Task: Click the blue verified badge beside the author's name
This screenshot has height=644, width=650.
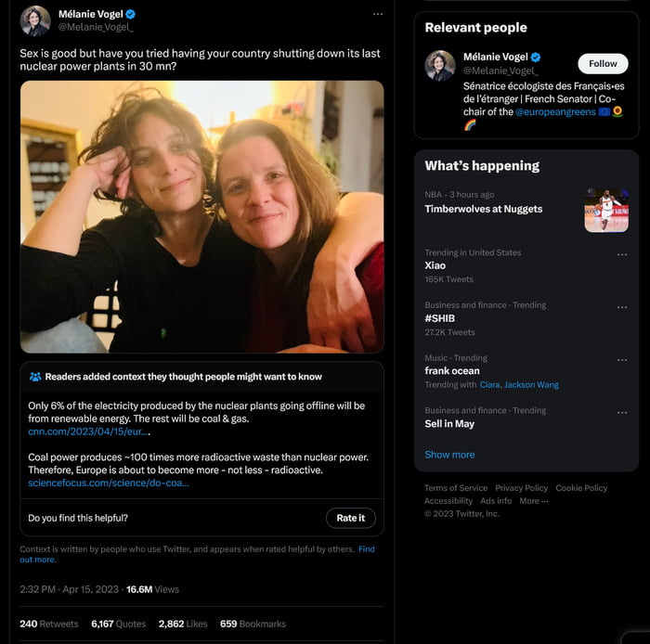Action: [131, 15]
